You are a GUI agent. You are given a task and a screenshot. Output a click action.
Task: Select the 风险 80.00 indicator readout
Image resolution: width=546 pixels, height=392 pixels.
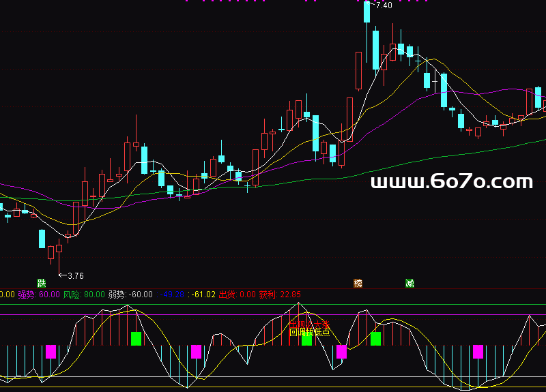(84, 295)
